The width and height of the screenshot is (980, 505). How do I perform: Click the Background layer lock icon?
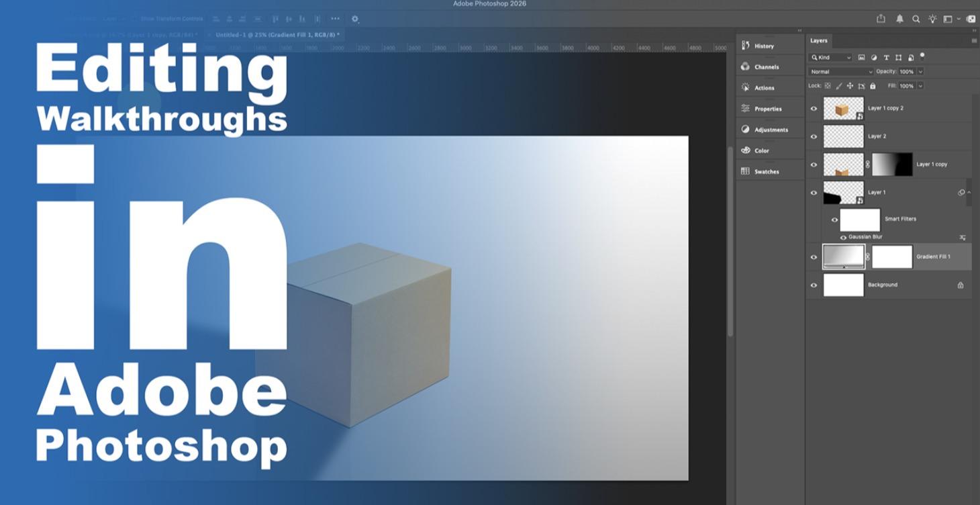pyautogui.click(x=961, y=285)
